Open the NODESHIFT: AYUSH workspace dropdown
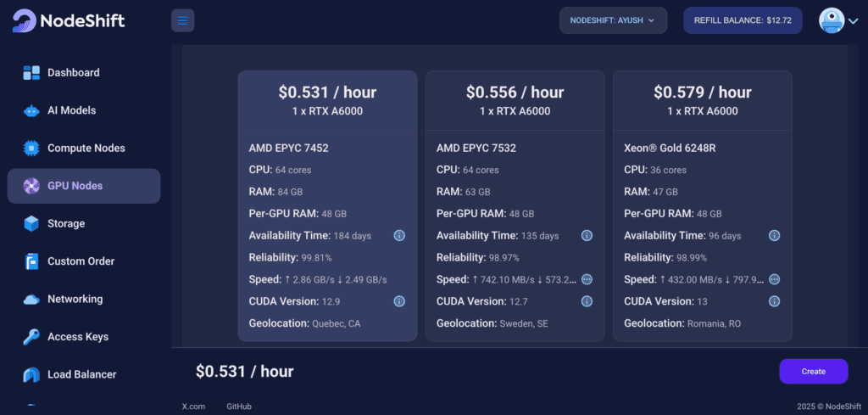868x415 pixels. coord(613,20)
